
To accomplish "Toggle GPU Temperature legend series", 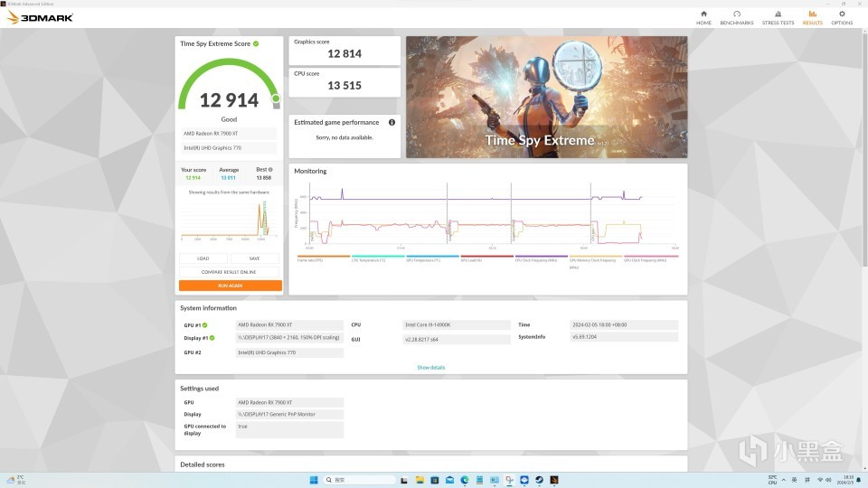I will (x=432, y=258).
